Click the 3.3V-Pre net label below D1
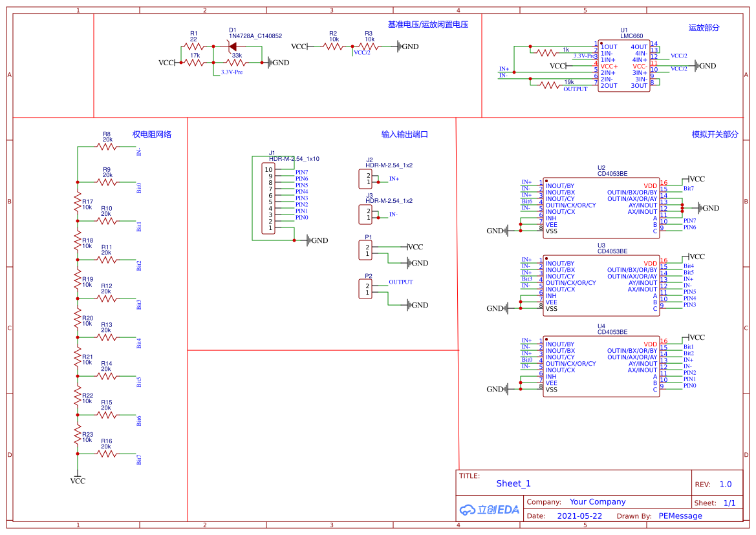Viewport: 756px width, 535px height. 232,72
